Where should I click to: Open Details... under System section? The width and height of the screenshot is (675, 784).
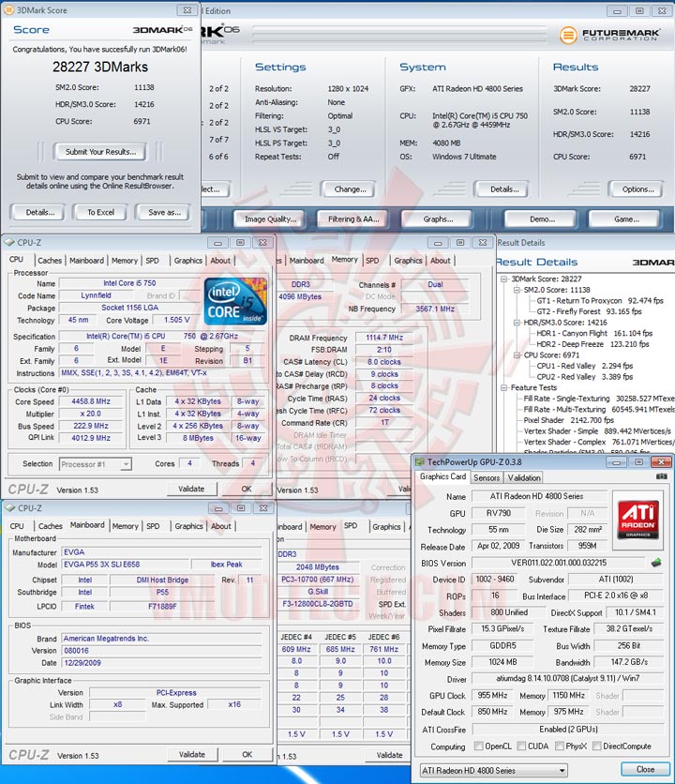coord(504,189)
